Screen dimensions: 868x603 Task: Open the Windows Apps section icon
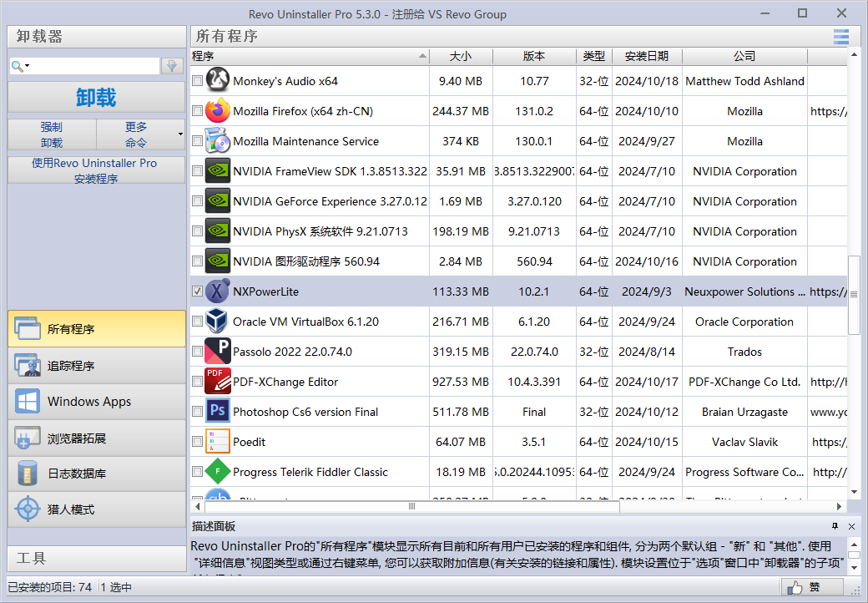pos(28,402)
